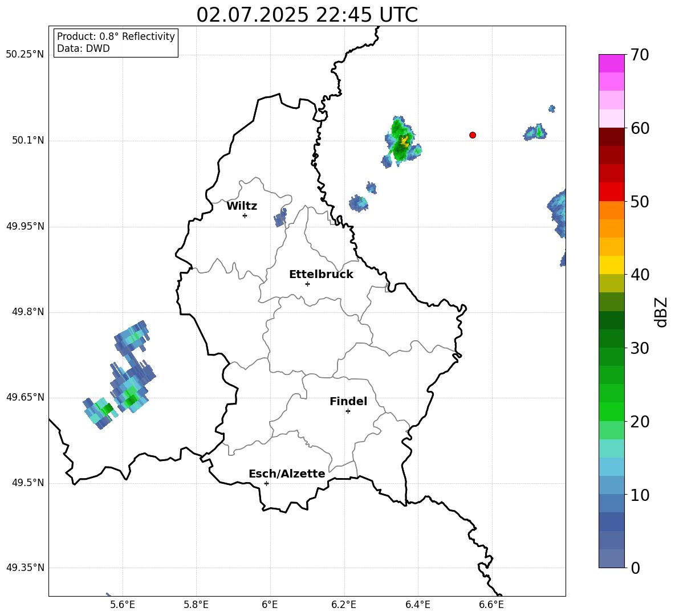Click the Esch/Alzette city label
675x616 pixels.
click(287, 474)
